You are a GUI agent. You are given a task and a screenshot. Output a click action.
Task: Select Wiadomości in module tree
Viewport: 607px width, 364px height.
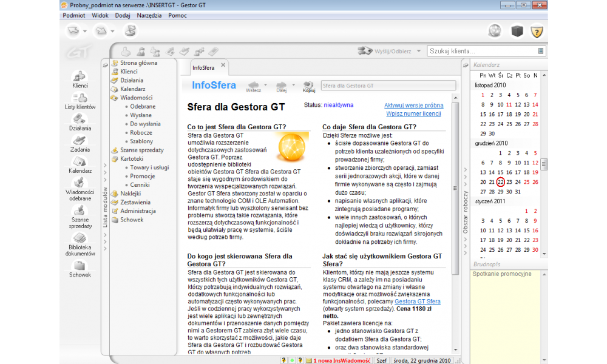coord(136,98)
